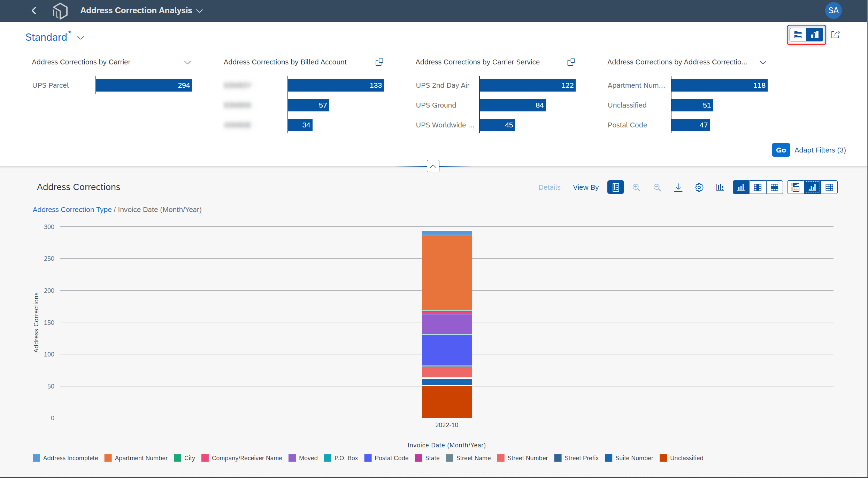The image size is (868, 478).
Task: Select the UPS Ground bar showing 84
Action: pos(513,105)
